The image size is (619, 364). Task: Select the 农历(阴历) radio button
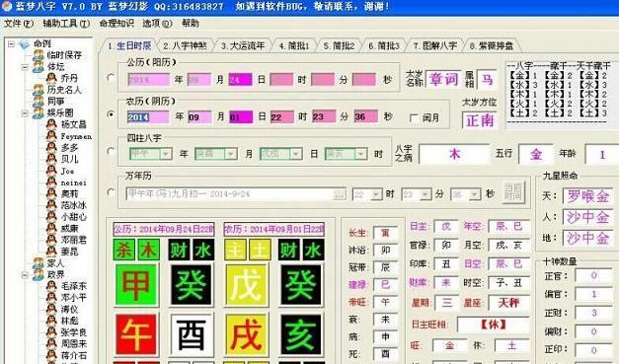click(x=111, y=114)
